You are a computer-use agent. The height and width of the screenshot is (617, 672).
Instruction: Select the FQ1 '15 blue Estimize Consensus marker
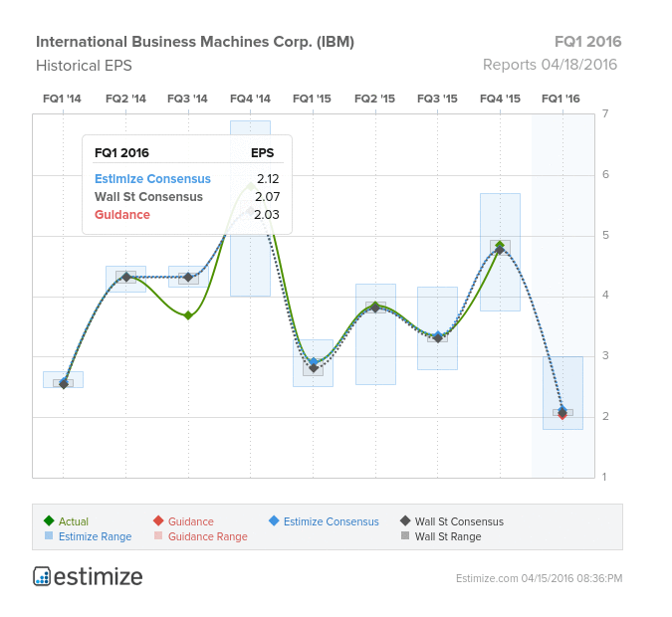314,362
